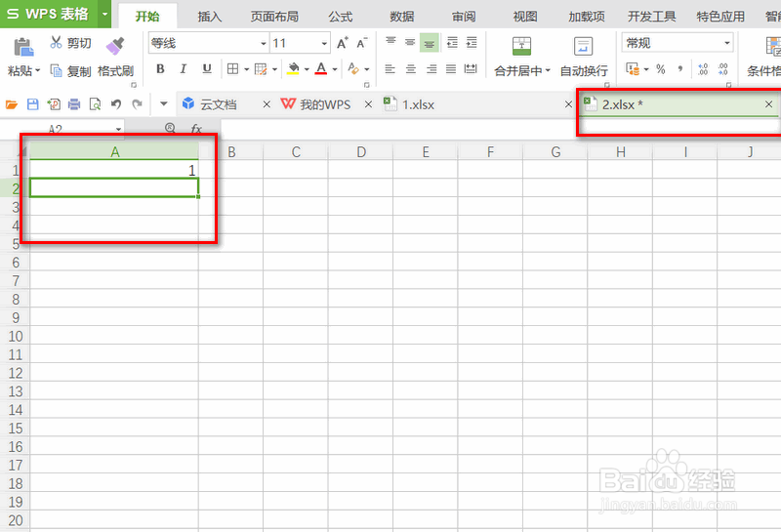
Task: Expand the 粘贴 paste options arrow
Action: (x=37, y=70)
